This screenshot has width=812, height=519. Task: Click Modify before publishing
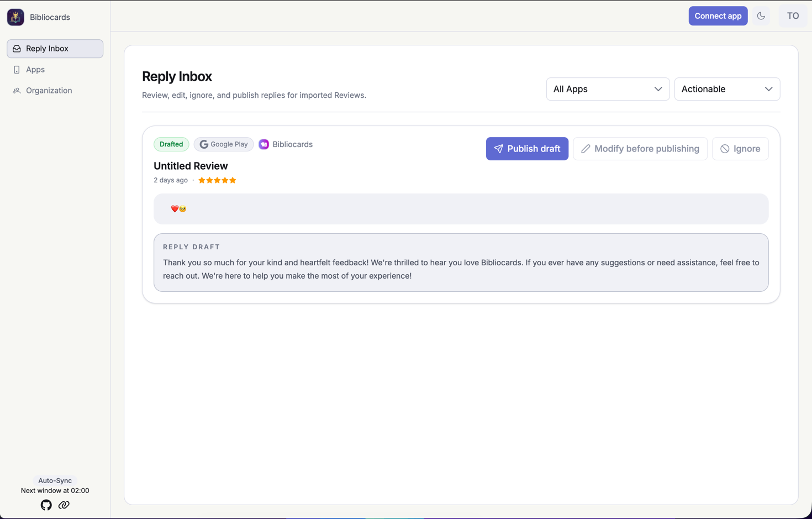point(640,149)
